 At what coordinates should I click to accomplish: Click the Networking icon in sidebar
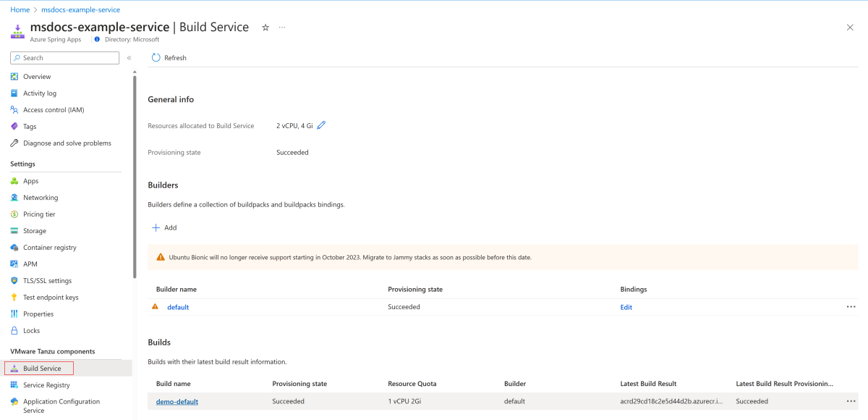14,198
